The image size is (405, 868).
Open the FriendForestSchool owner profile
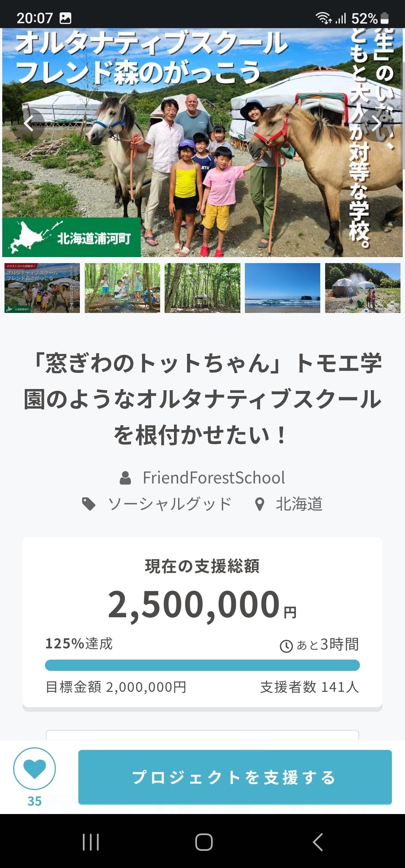pos(213,478)
